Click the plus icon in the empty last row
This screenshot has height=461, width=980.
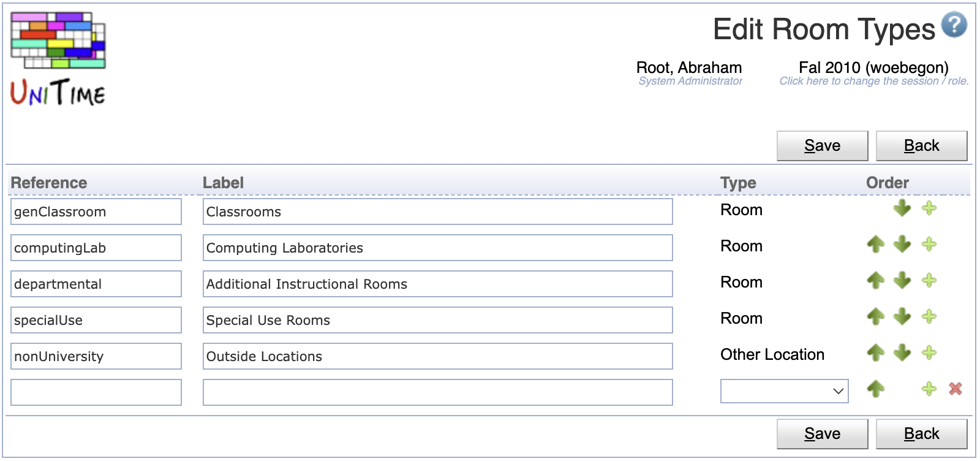click(x=929, y=389)
